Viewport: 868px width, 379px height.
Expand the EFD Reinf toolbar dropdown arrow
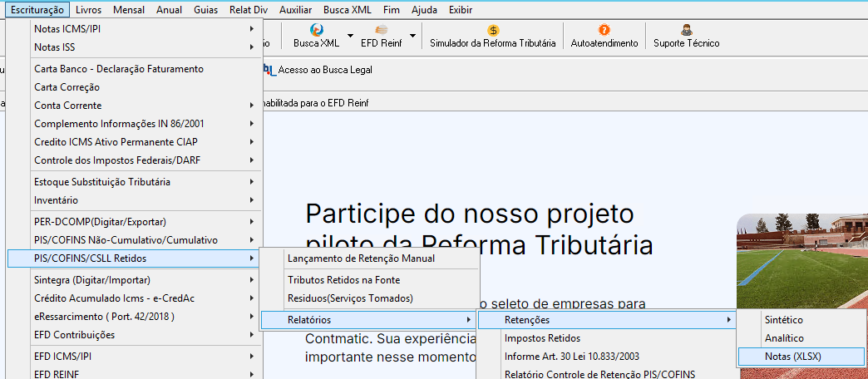pyautogui.click(x=413, y=37)
